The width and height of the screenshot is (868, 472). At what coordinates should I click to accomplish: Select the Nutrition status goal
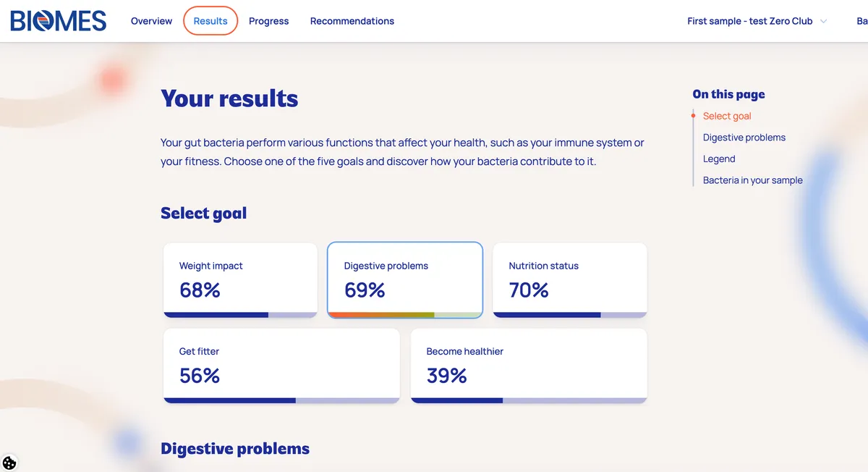tap(569, 279)
